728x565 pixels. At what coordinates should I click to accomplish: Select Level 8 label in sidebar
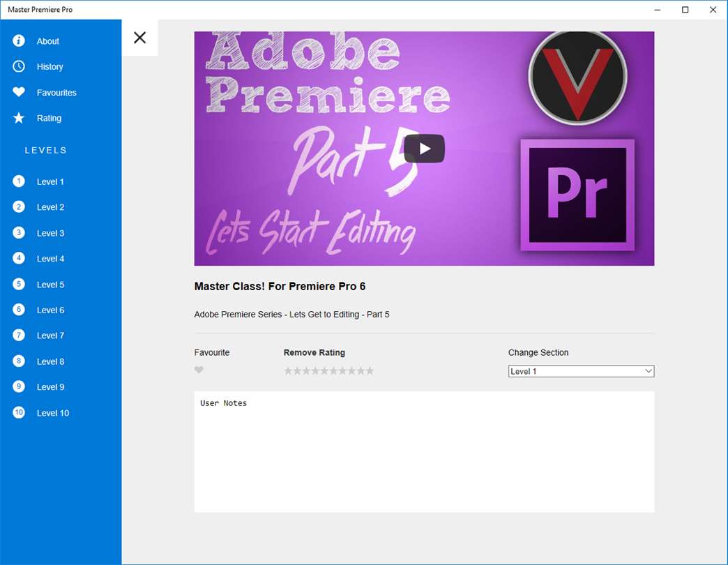50,361
